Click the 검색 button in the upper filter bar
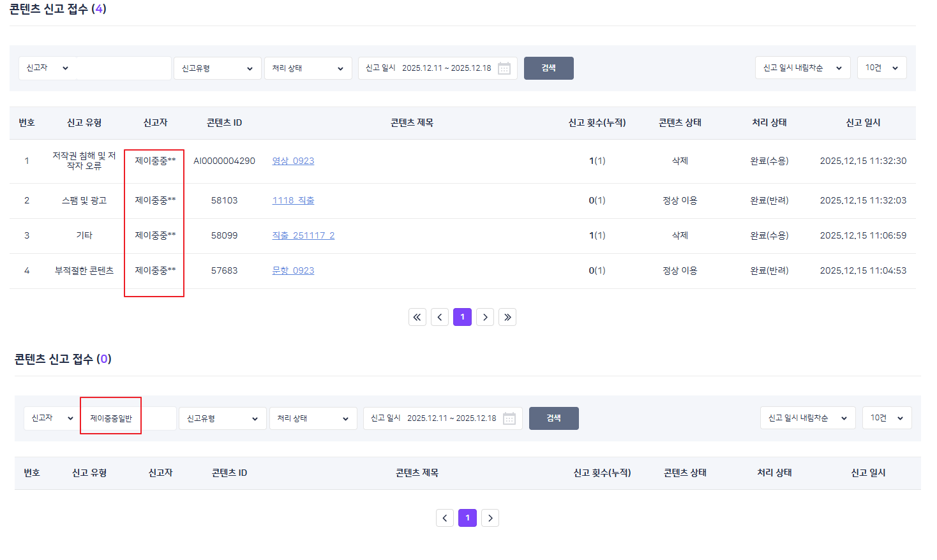This screenshot has height=560, width=937. click(548, 68)
